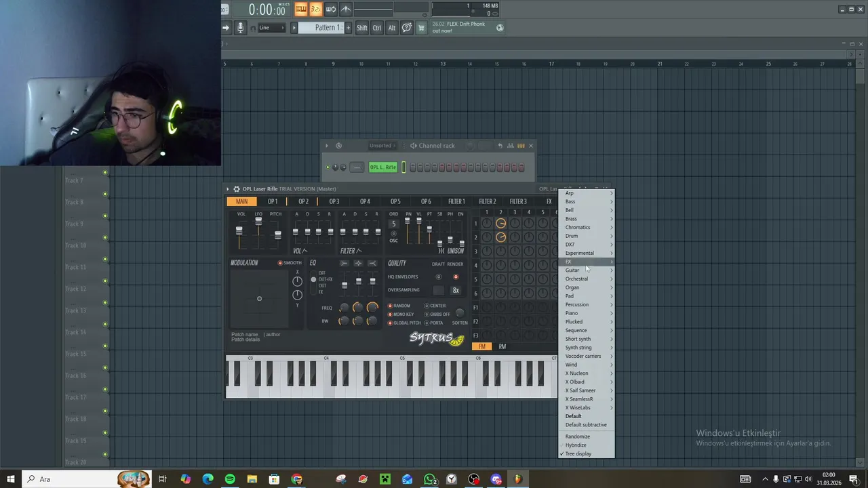
Task: Expand the Piano preset submenu
Action: (x=587, y=313)
